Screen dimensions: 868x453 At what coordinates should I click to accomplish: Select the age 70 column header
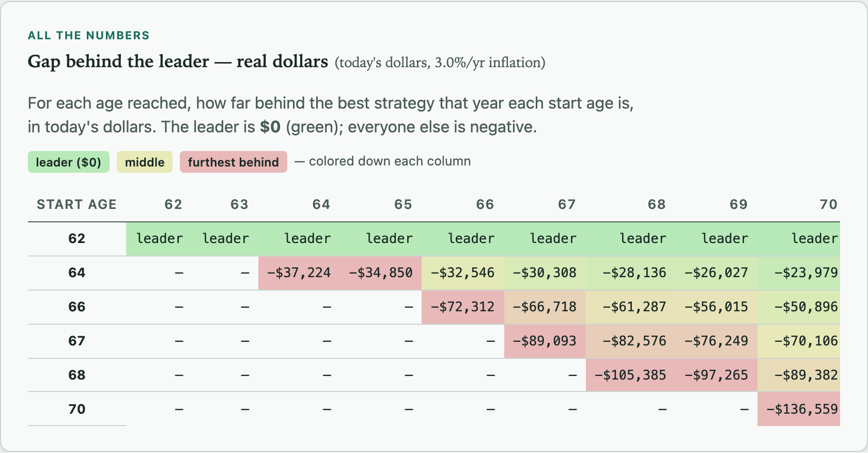(828, 204)
